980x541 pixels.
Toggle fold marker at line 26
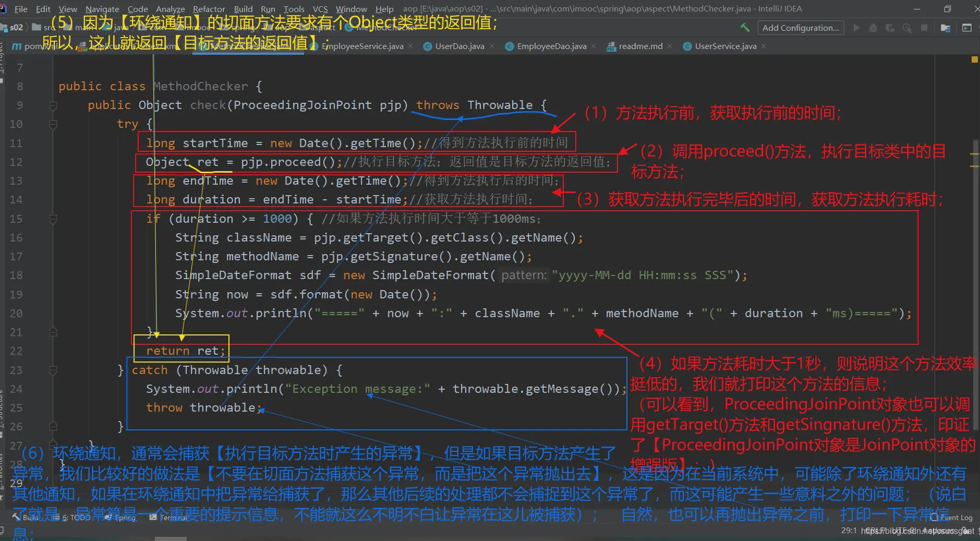click(x=53, y=427)
